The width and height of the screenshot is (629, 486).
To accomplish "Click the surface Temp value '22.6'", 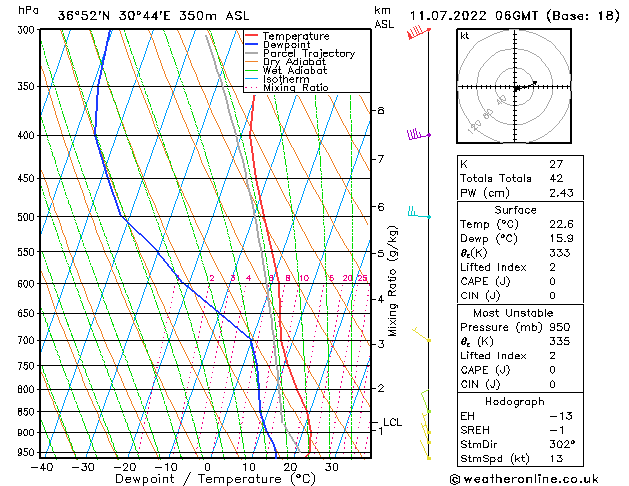I will click(561, 224).
